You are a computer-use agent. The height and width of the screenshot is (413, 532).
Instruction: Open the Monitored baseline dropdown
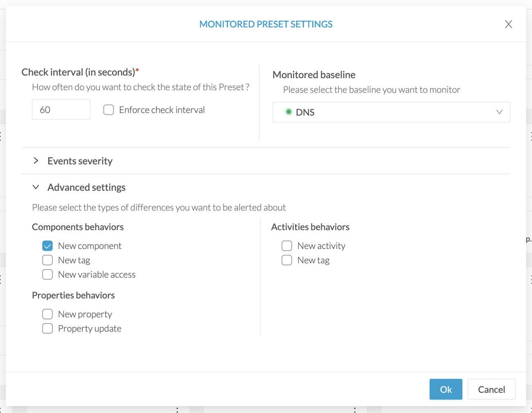tap(391, 112)
